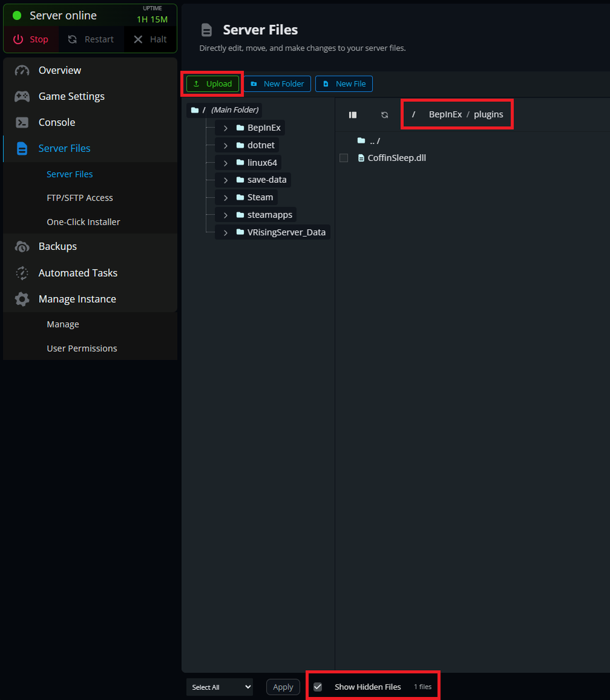This screenshot has height=700, width=610.
Task: Click the Manage Instance gear icon
Action: click(22, 299)
